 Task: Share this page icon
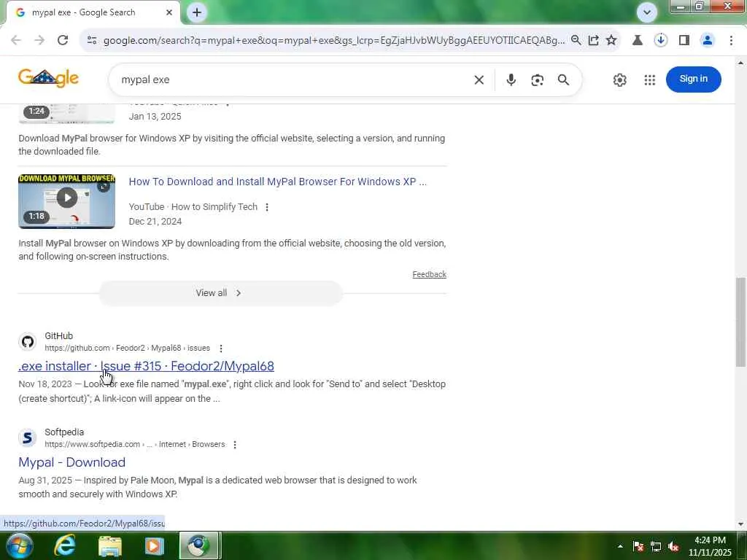[594, 41]
